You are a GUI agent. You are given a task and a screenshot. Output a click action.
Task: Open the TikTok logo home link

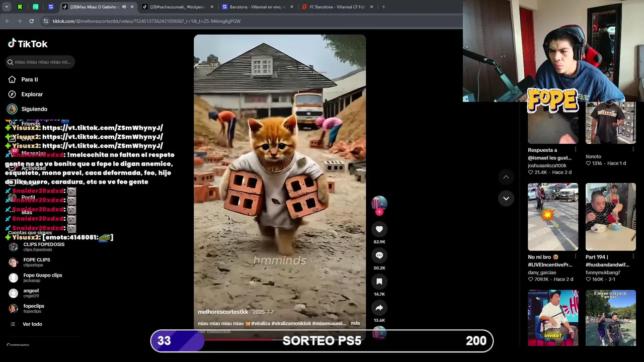pos(28,44)
